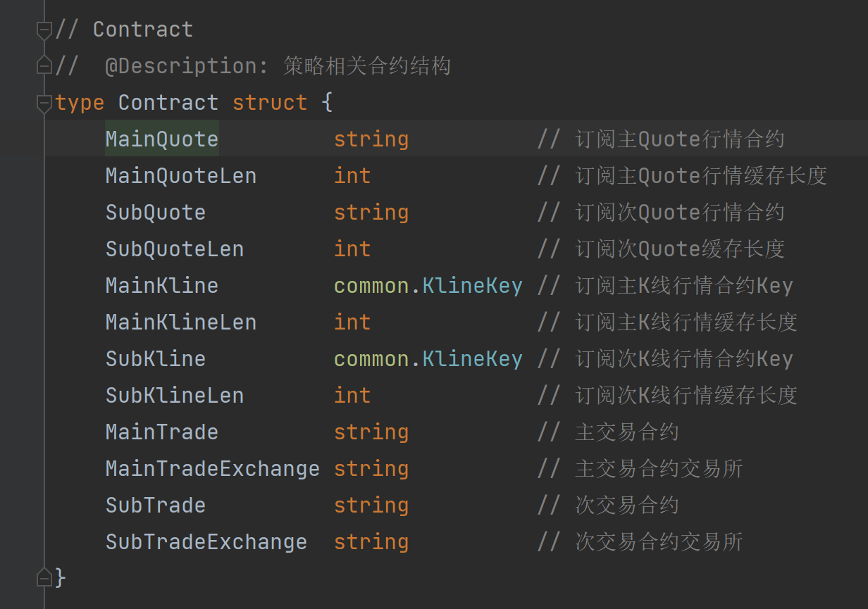Viewport: 868px width, 609px height.
Task: Click the SubTradeExchange field identifier
Action: click(x=206, y=541)
